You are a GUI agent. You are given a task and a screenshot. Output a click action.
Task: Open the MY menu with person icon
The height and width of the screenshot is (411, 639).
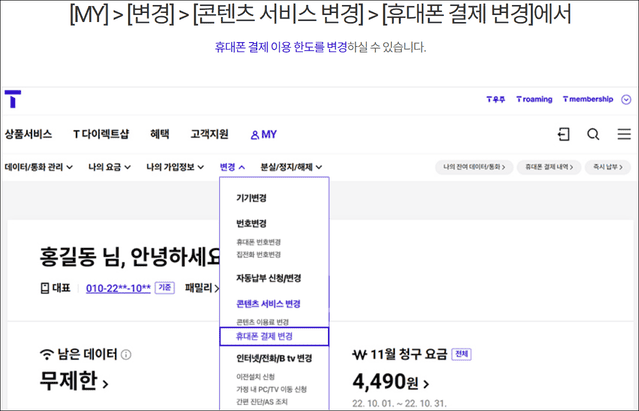(264, 134)
